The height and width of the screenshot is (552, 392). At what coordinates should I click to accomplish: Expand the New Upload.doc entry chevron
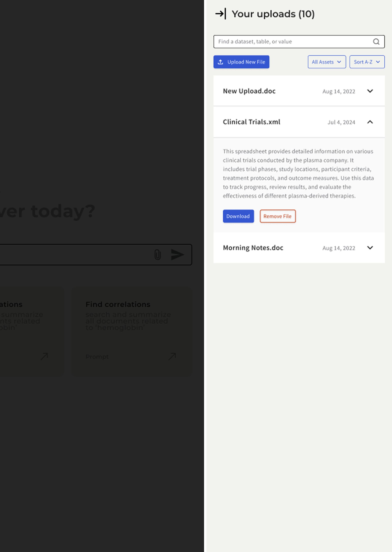coord(370,91)
